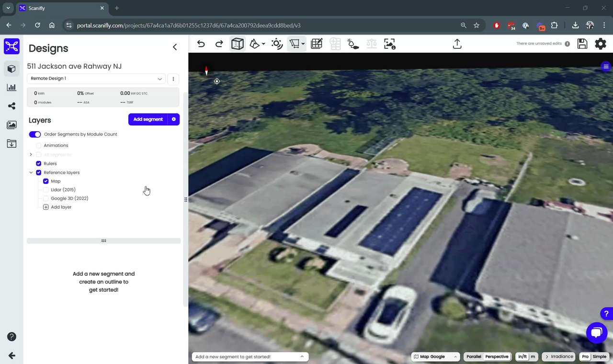Click the Add segment button
Screen dimensions: 613x364
click(148, 119)
